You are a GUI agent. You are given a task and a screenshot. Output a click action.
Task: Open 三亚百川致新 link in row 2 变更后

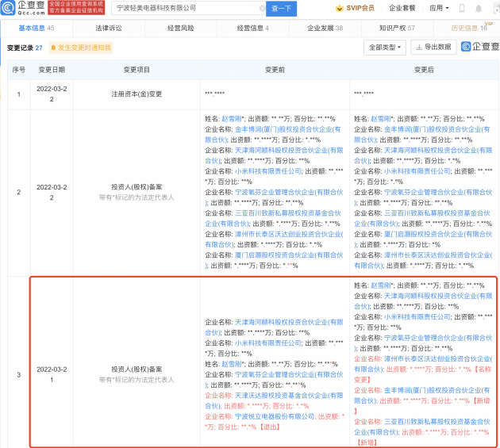click(422, 219)
